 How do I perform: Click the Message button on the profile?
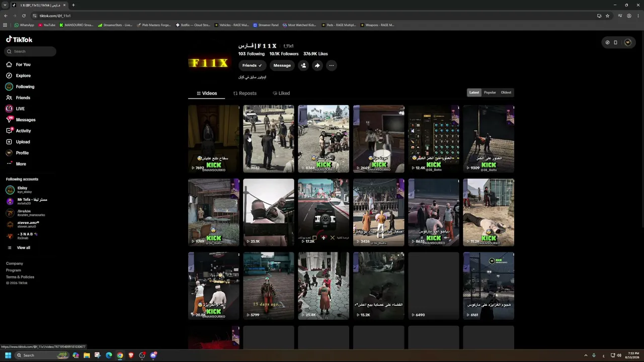pos(282,65)
